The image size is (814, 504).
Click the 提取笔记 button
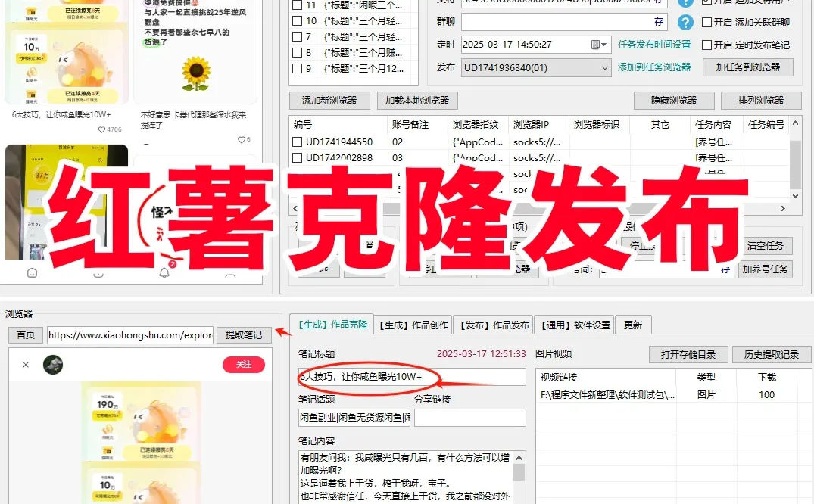[x=243, y=335]
